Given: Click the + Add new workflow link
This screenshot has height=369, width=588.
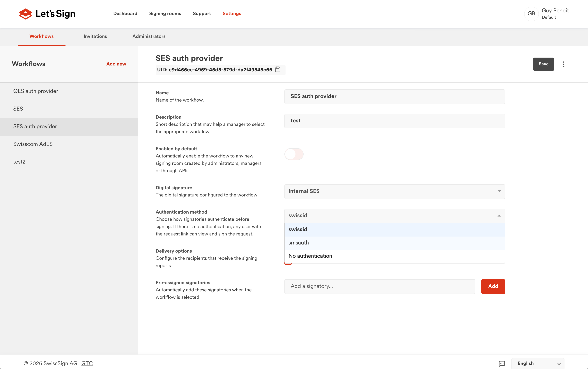Looking at the screenshot, I should (114, 64).
